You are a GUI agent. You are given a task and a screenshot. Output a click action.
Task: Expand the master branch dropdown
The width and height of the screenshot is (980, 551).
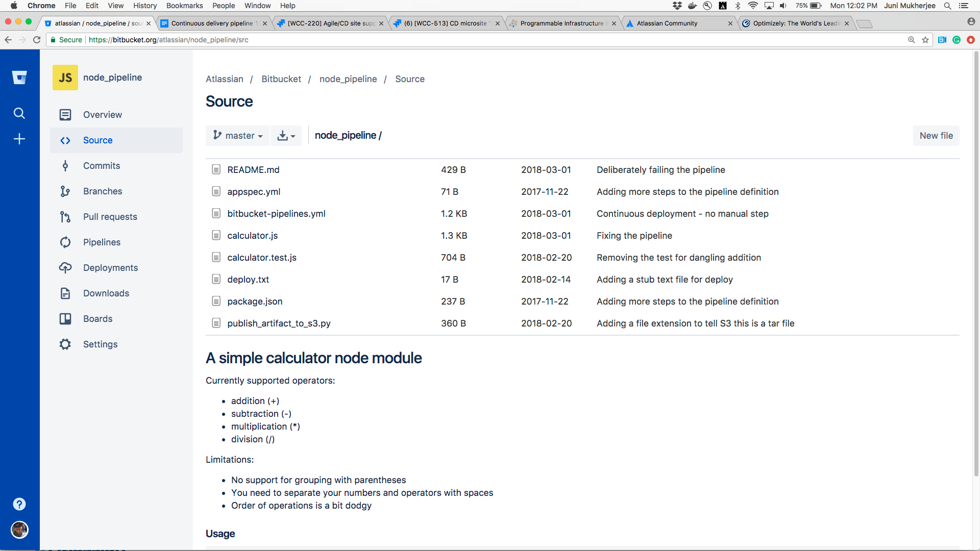[x=238, y=136]
